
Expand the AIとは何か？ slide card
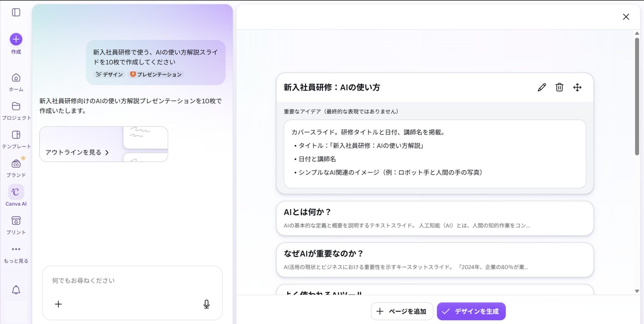click(x=435, y=218)
